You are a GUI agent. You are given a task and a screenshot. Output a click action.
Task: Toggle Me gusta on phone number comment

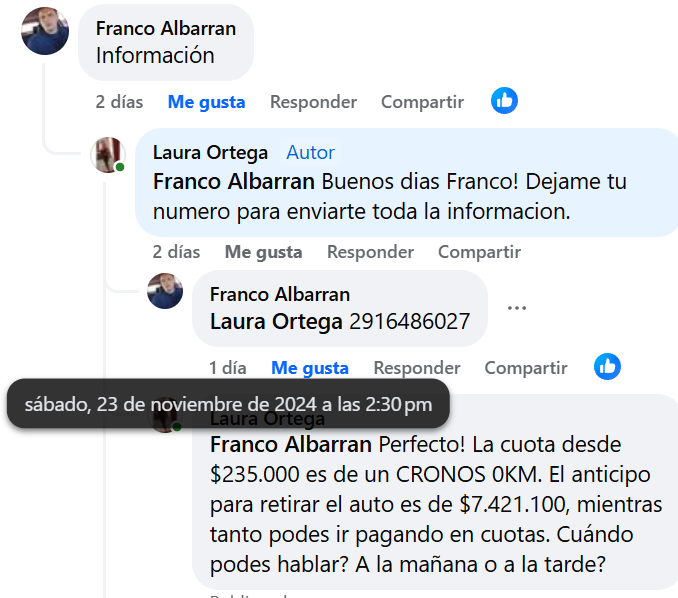[x=310, y=368]
